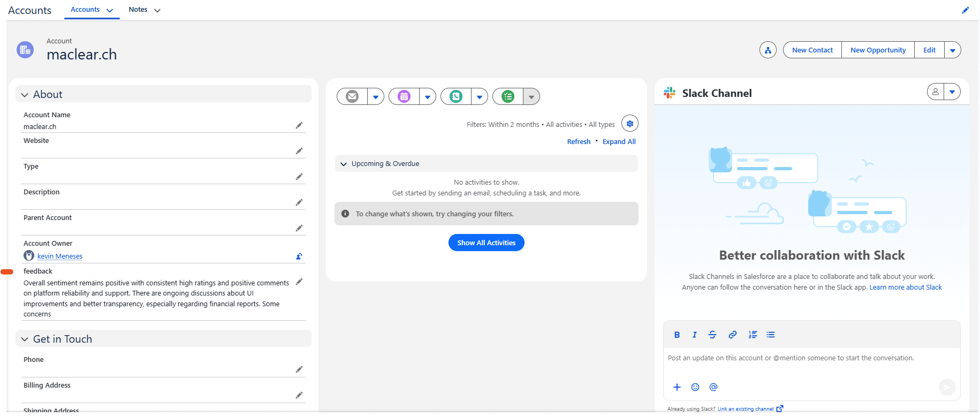
Task: Click the New Event calendar icon
Action: click(404, 96)
